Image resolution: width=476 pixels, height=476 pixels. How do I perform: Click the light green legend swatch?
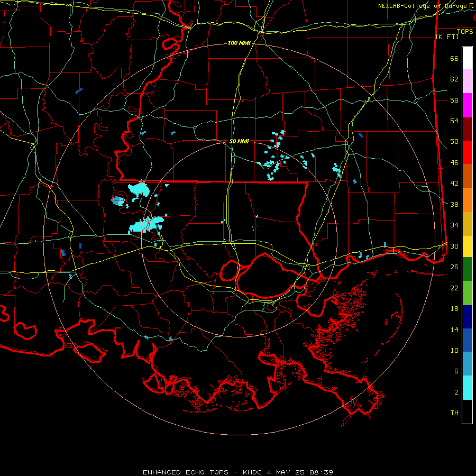tap(467, 293)
